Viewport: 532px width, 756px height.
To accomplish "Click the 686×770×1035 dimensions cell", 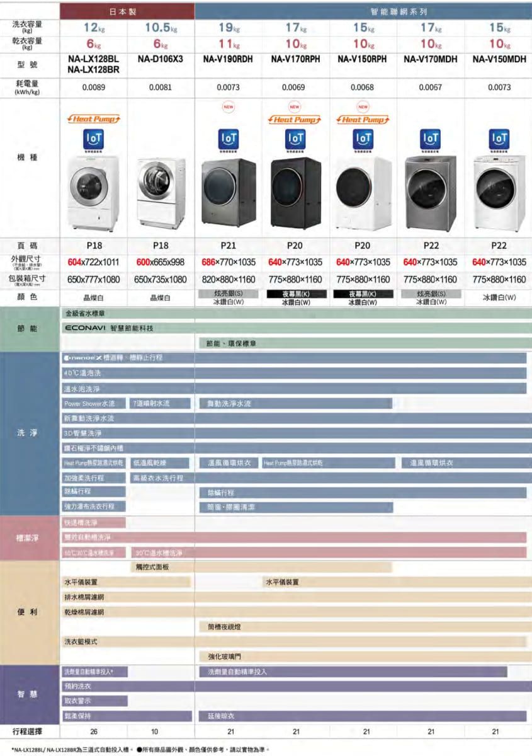I will pos(227,262).
